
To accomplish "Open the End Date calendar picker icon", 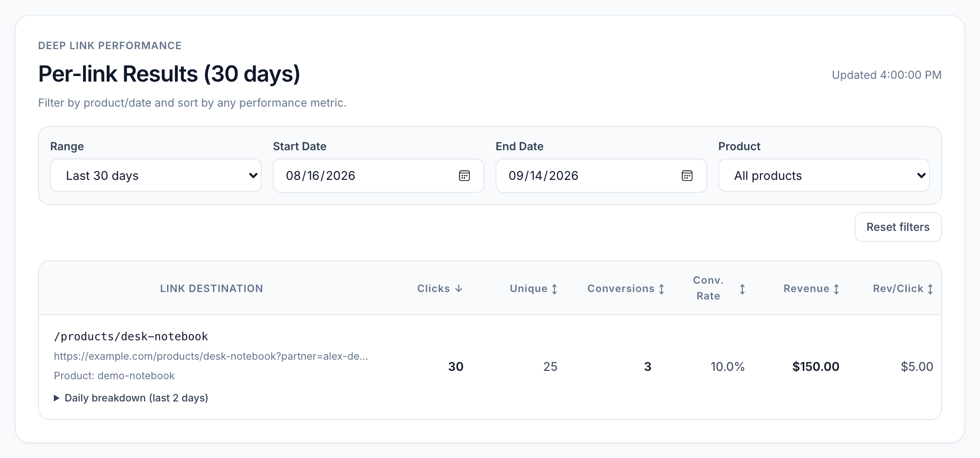I will pos(687,176).
